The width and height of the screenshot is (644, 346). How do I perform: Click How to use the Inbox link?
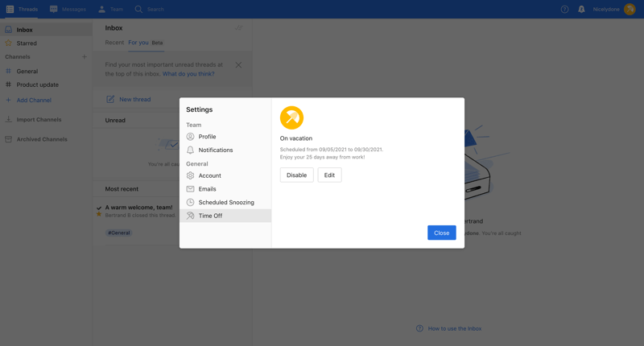455,328
